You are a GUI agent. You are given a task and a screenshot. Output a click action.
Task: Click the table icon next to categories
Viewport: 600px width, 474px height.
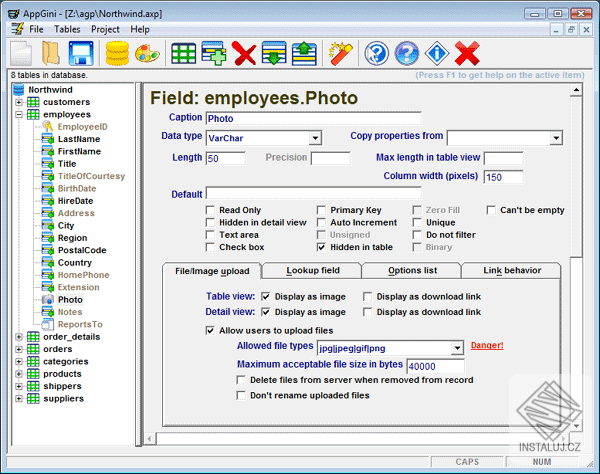pyautogui.click(x=33, y=362)
